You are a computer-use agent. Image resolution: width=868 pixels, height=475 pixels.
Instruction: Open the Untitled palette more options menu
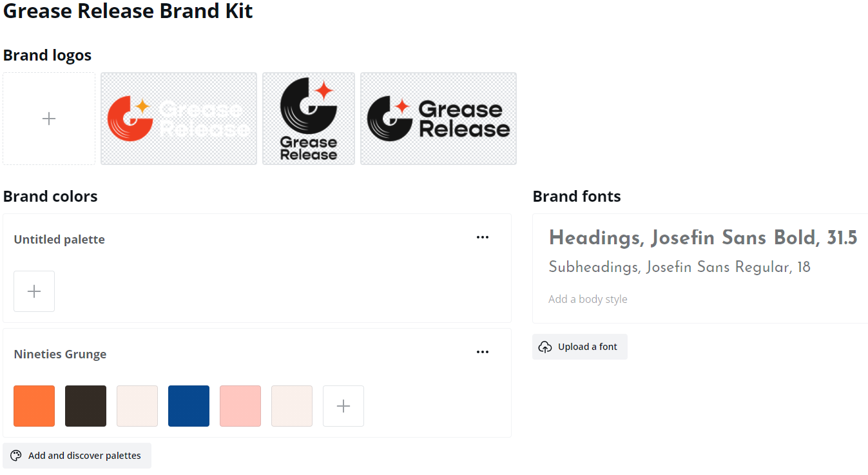483,237
